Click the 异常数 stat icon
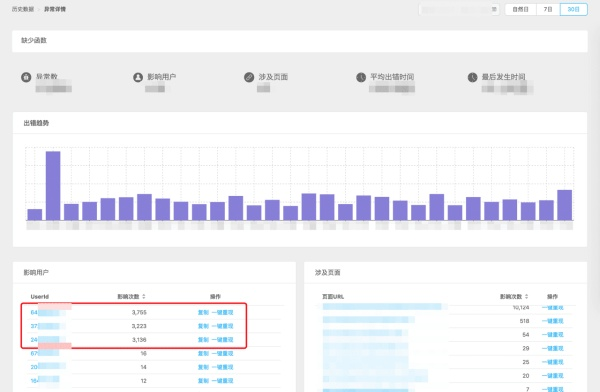The height and width of the screenshot is (392, 600). 26,77
